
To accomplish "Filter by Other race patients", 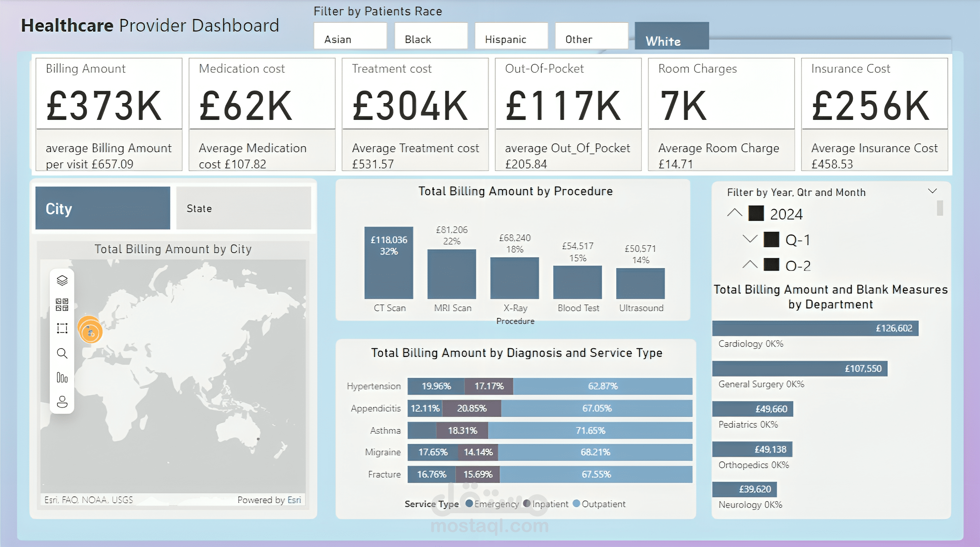I will pyautogui.click(x=591, y=36).
